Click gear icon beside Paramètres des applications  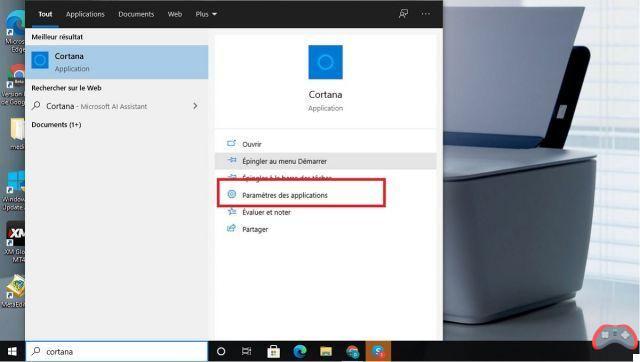pos(231,194)
